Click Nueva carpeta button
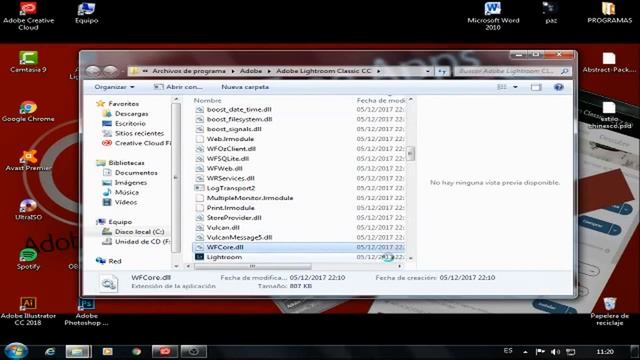Image resolution: width=640 pixels, height=360 pixels. click(245, 87)
